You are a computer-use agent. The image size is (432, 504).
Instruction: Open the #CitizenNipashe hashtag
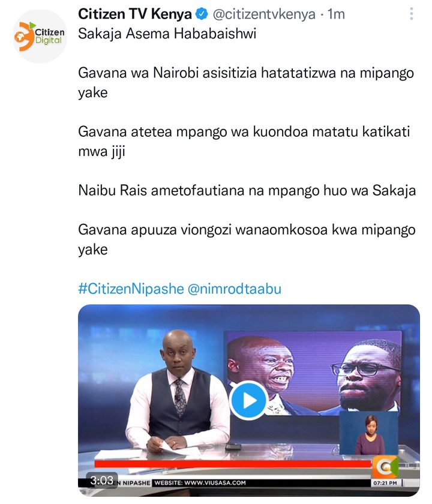[131, 289]
